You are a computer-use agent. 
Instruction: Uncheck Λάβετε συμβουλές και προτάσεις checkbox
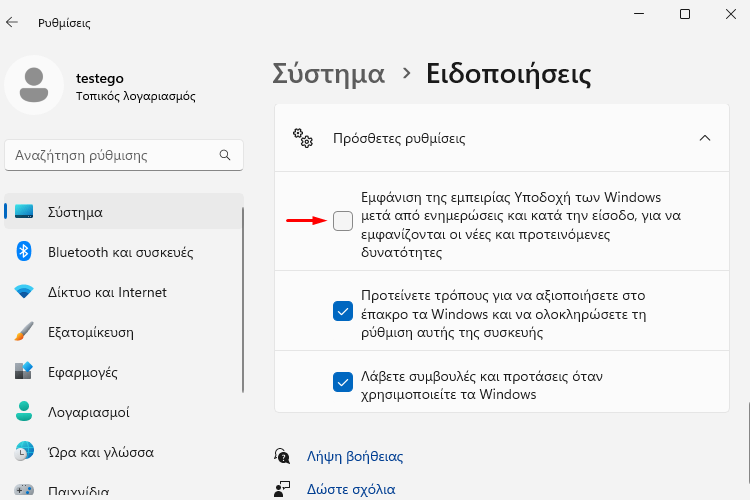(x=343, y=382)
